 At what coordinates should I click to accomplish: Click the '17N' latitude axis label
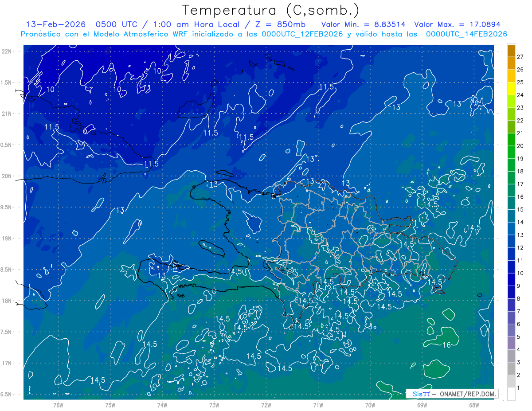pyautogui.click(x=7, y=363)
